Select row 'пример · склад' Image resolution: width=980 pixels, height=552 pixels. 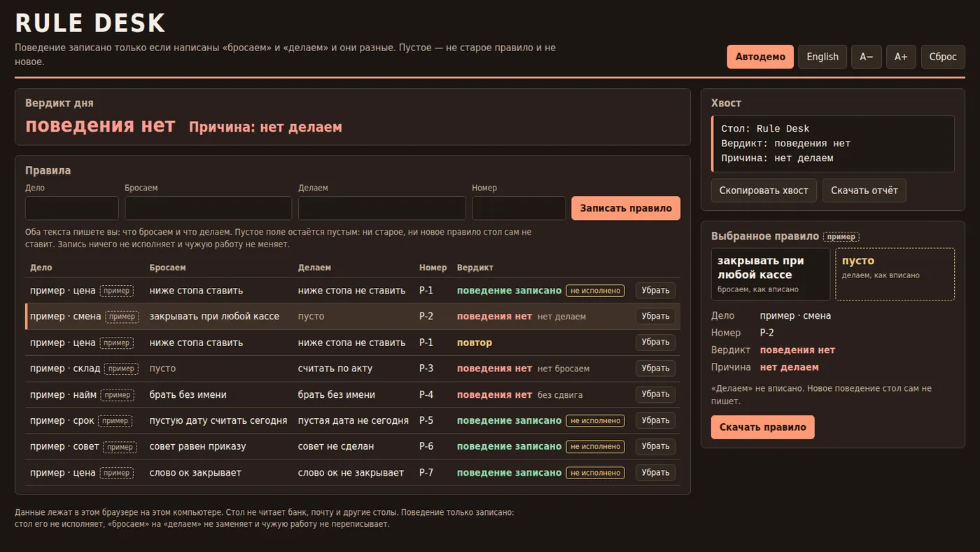(353, 368)
